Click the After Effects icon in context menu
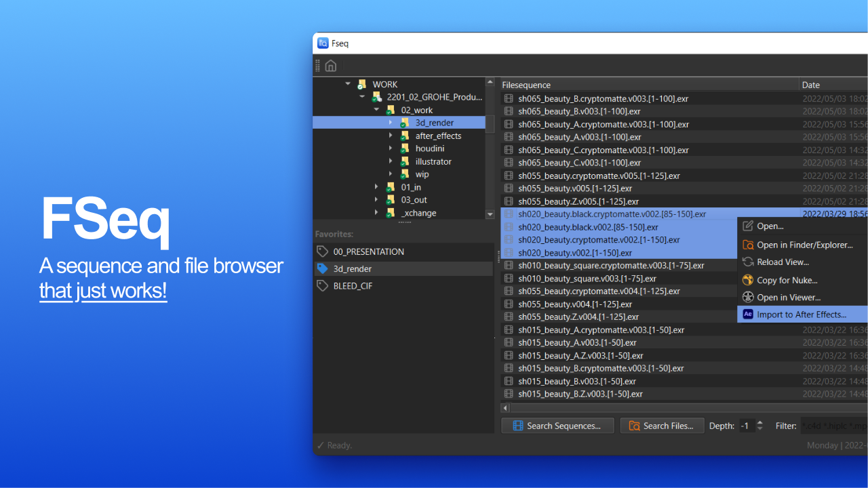868x488 pixels. 748,314
